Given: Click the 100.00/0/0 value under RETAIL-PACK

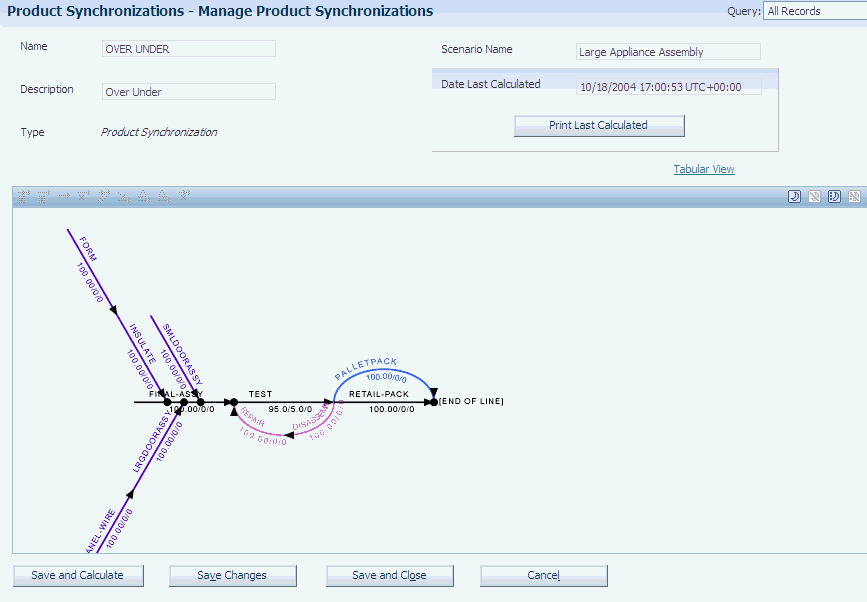Looking at the screenshot, I should pyautogui.click(x=391, y=409).
